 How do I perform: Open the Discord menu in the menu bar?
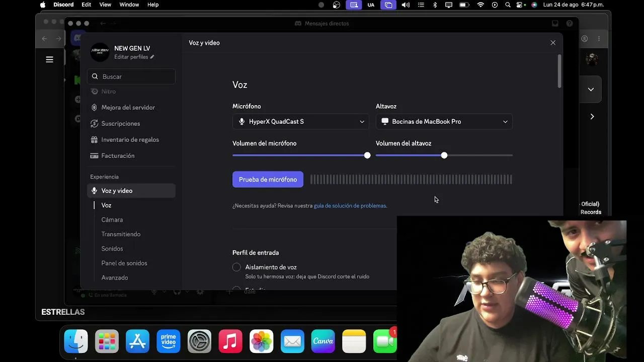point(63,5)
